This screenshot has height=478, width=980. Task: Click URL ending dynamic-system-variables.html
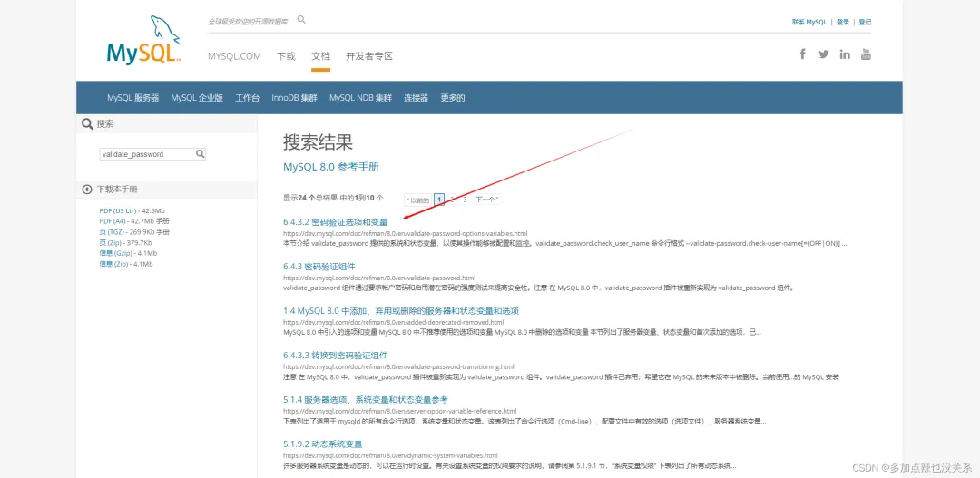pos(390,455)
